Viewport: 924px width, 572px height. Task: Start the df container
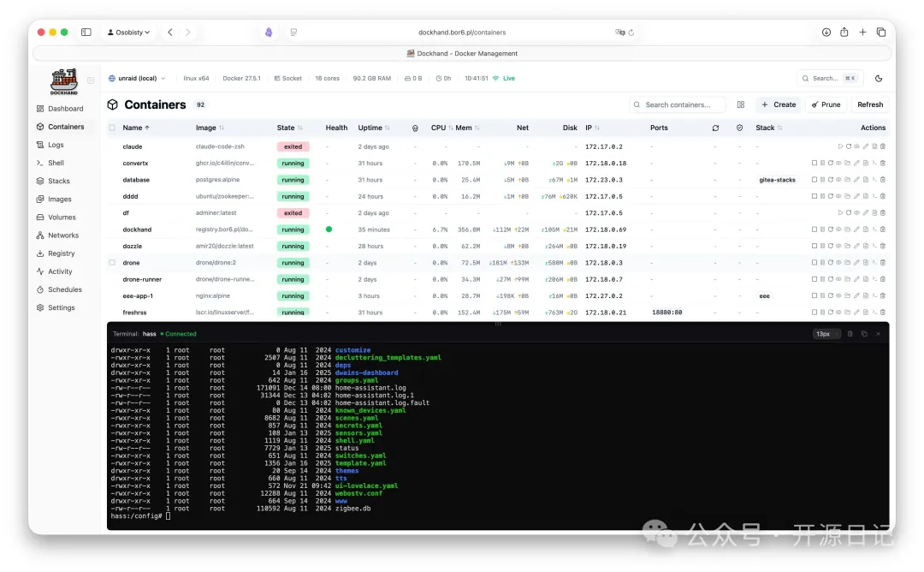840,213
